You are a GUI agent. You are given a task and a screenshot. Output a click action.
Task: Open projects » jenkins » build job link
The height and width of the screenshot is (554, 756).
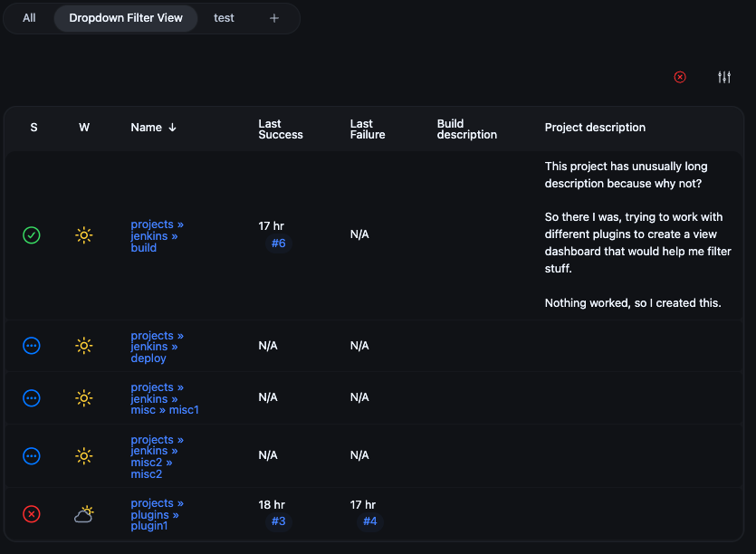[157, 235]
